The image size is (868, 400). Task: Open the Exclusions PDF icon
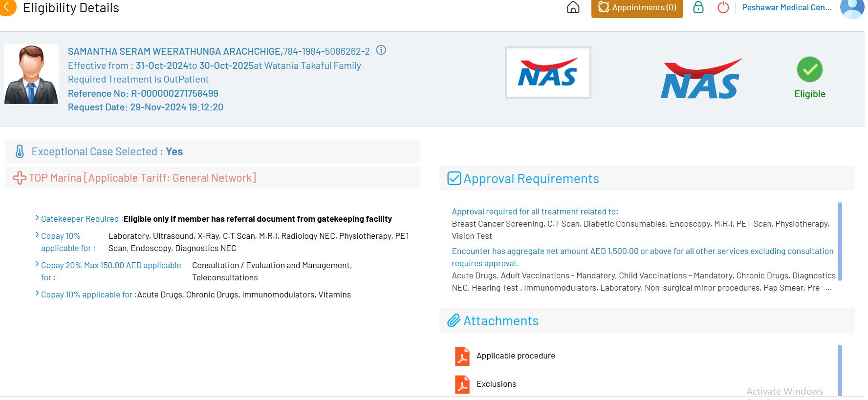click(x=462, y=384)
